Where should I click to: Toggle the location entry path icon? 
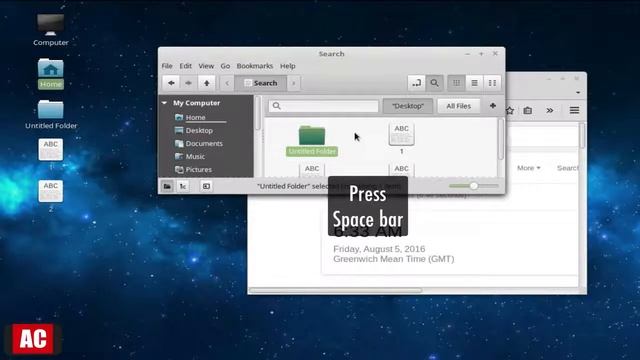tap(416, 83)
